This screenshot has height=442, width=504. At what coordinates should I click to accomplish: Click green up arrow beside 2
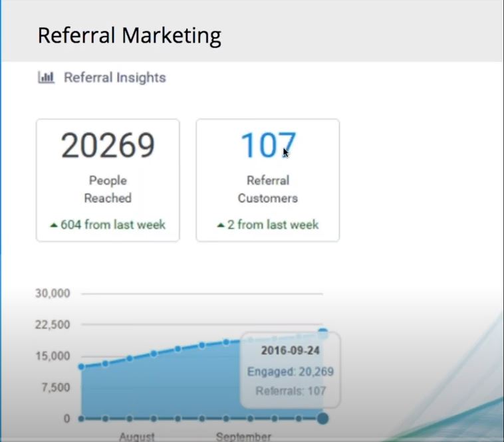tap(221, 225)
